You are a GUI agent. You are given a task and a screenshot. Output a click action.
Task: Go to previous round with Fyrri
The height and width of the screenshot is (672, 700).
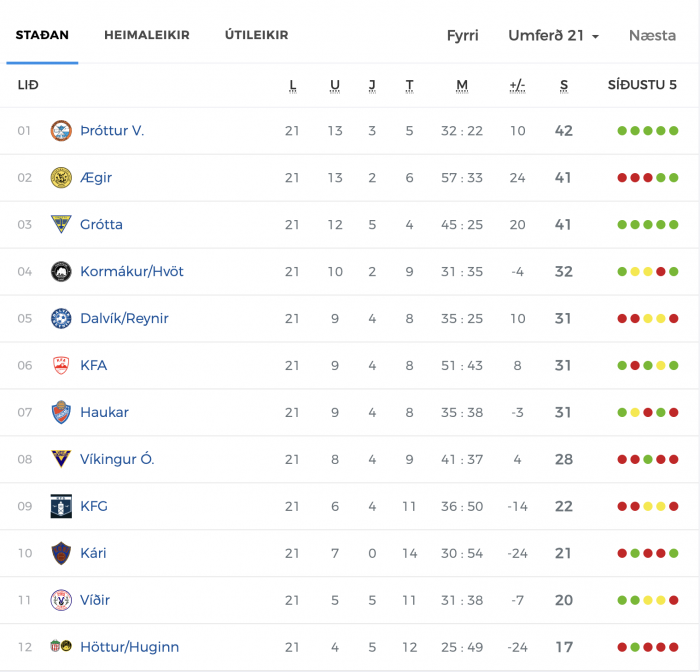462,35
